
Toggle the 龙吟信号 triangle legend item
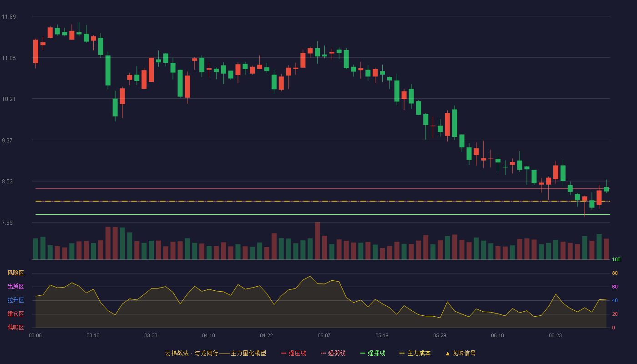coord(460,353)
